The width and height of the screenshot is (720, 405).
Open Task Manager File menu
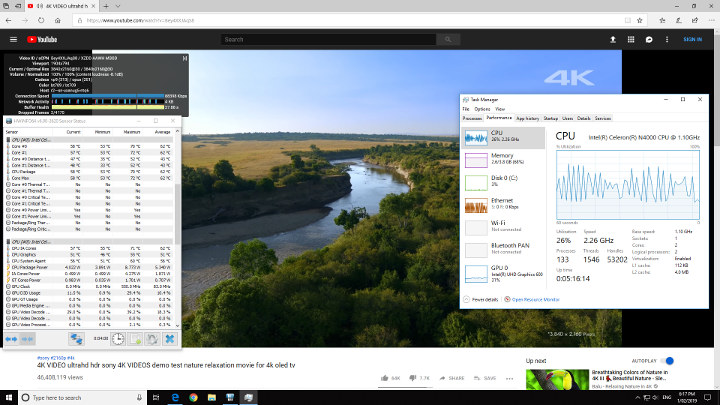click(466, 109)
